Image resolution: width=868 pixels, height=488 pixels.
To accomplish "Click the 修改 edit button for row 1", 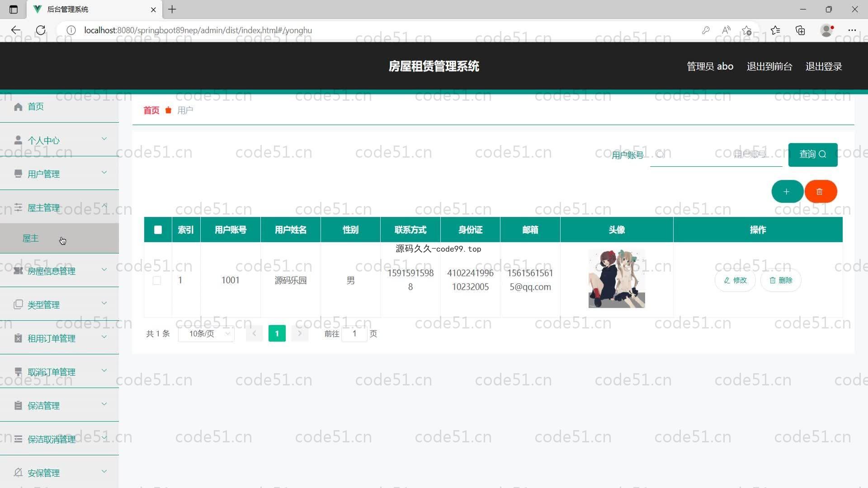I will [x=735, y=280].
